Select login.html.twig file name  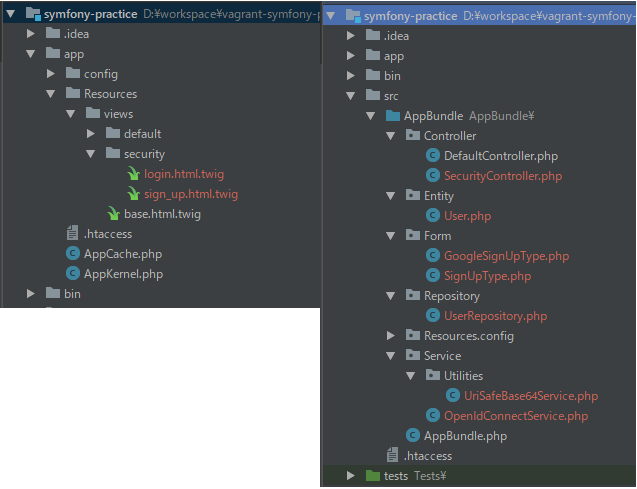tap(184, 174)
